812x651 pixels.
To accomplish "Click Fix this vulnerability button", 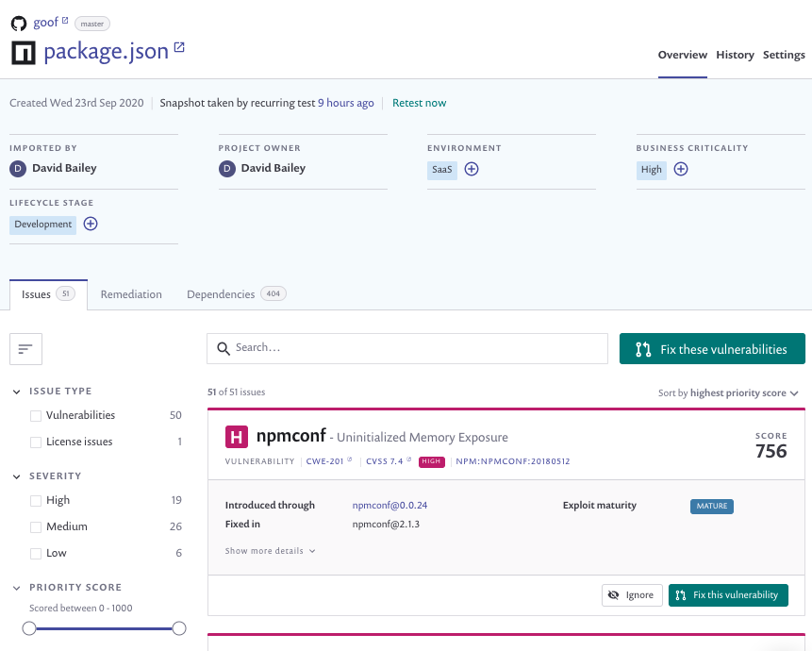I will click(x=728, y=595).
